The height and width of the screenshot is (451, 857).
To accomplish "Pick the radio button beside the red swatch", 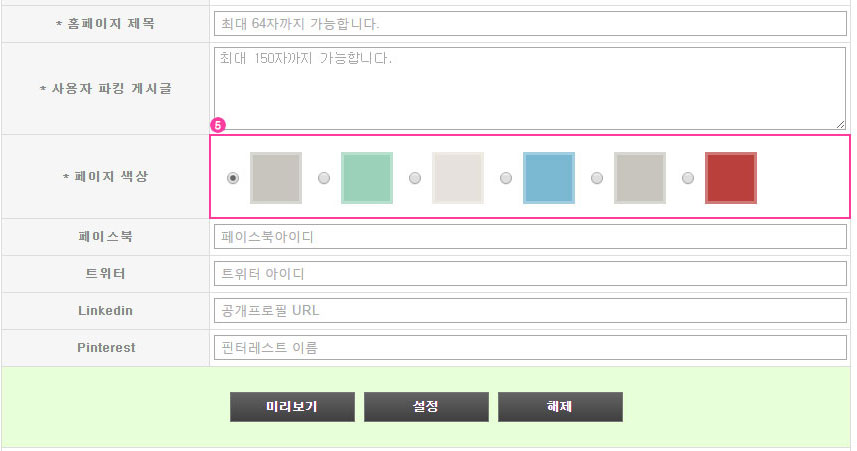I will click(x=688, y=178).
